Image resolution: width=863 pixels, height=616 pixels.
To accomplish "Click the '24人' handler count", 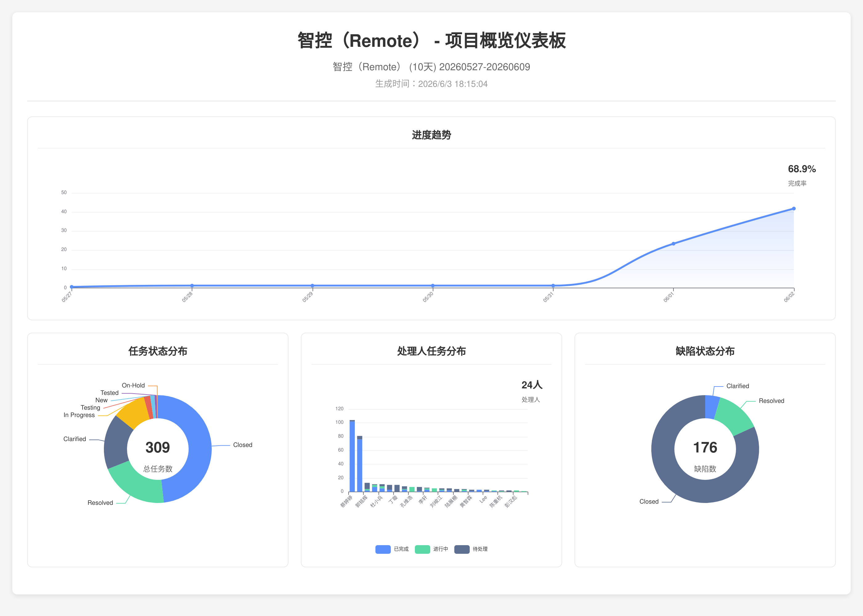I will pyautogui.click(x=532, y=385).
